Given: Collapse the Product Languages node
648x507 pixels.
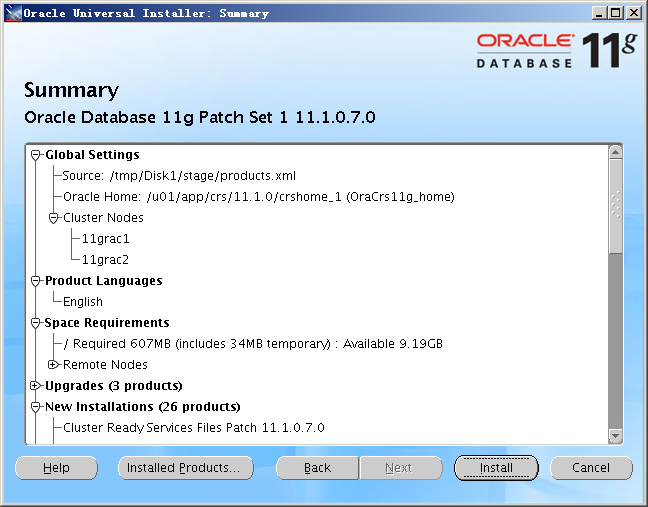Looking at the screenshot, I should 36,281.
